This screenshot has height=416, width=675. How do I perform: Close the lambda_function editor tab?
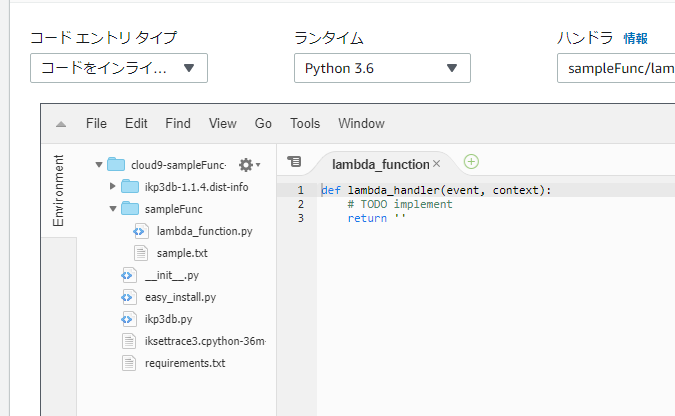point(437,163)
